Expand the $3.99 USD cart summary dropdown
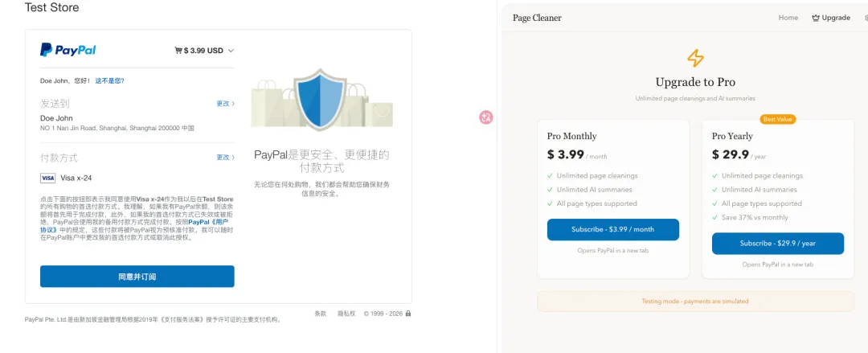The height and width of the screenshot is (353, 868). pos(231,51)
